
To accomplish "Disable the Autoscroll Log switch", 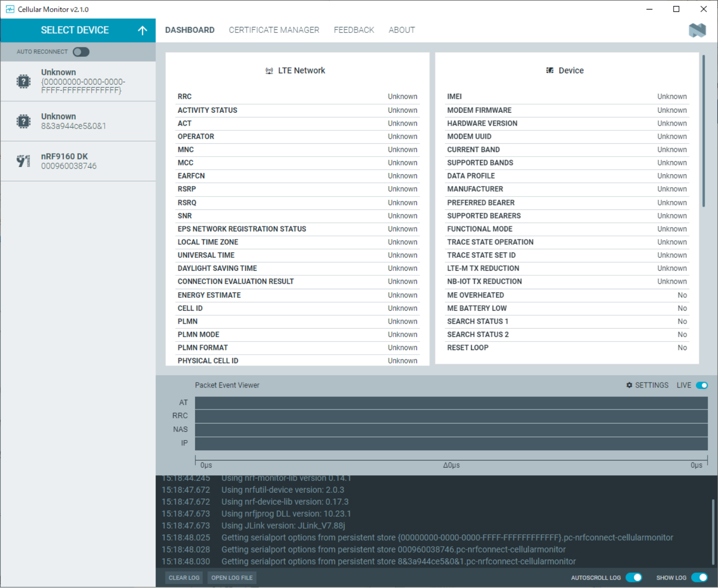I will tap(634, 578).
